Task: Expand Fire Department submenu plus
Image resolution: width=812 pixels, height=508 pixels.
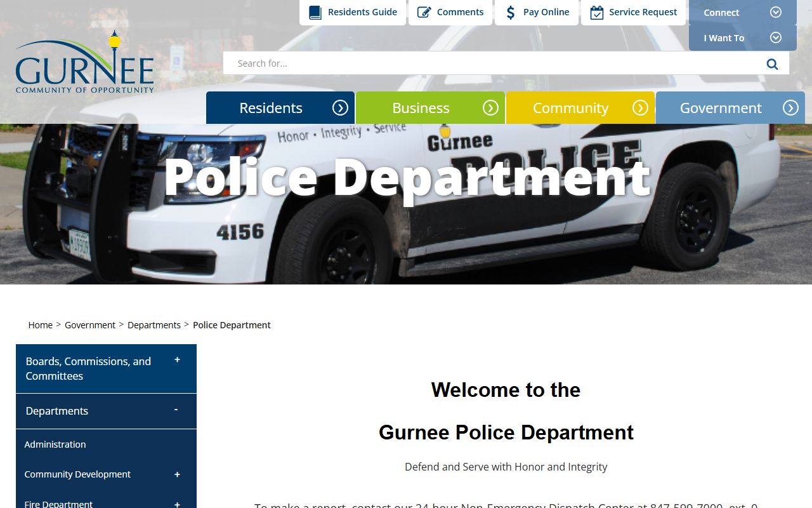Action: [177, 504]
